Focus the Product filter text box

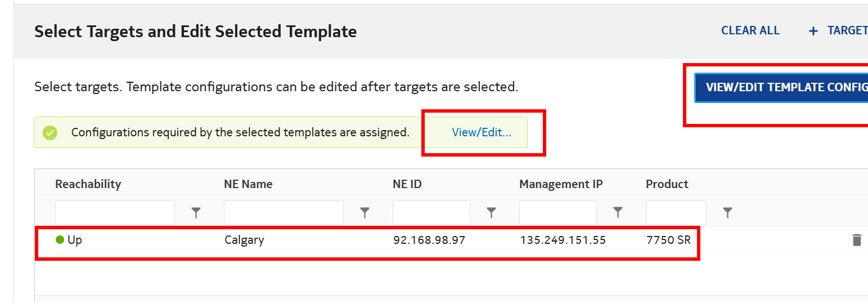(x=676, y=213)
